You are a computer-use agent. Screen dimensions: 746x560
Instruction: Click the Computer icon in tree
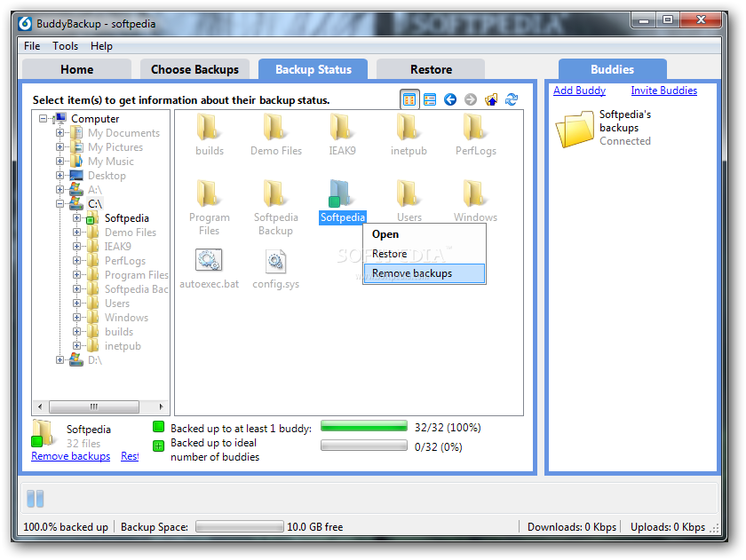(60, 118)
